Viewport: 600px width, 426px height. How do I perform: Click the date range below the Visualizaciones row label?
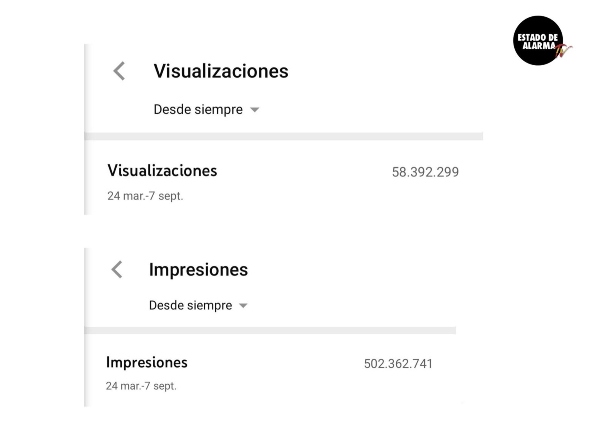coord(145,196)
